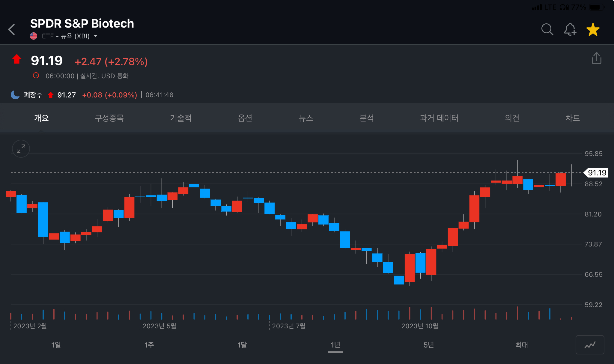Tap the after-hours moon icon
Screen dimensions: 614x364
pos(15,95)
